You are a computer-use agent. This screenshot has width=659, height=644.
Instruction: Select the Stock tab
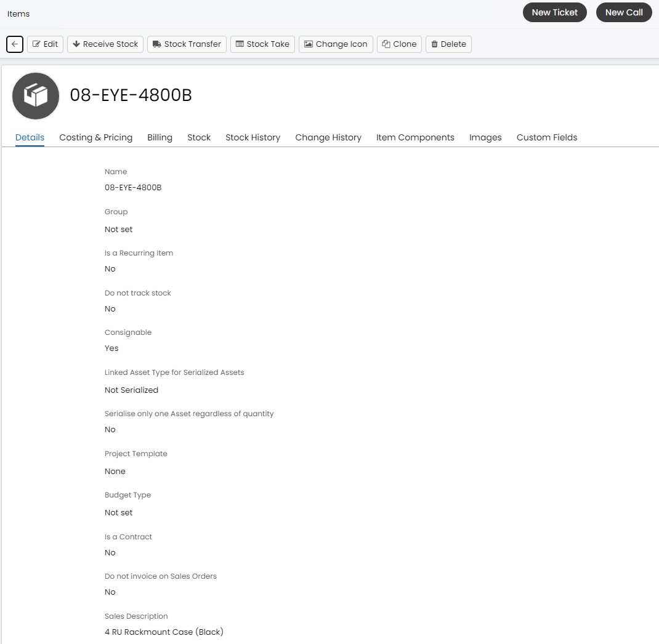(199, 137)
